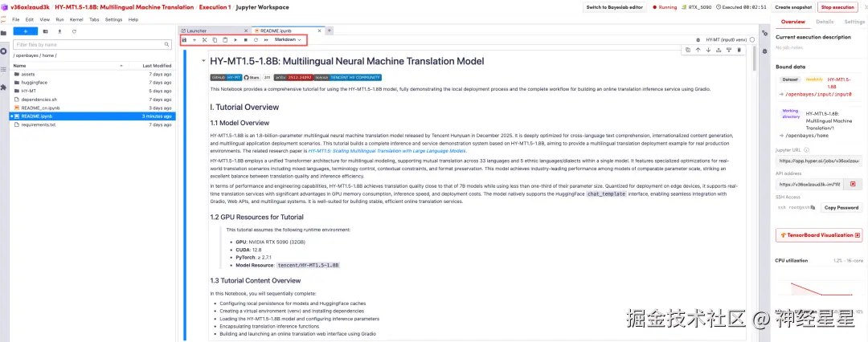Viewport: 868px width, 342px height.
Task: Show Jupyter URL info tooltip icon
Action: coord(806,150)
